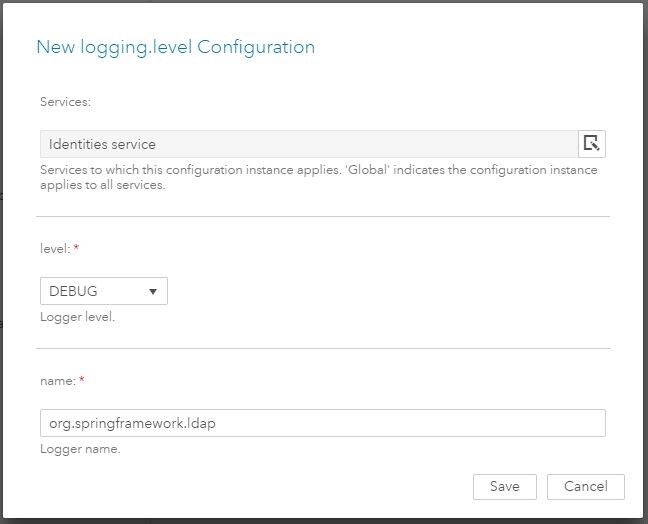Click the level dropdown arrow

(153, 291)
